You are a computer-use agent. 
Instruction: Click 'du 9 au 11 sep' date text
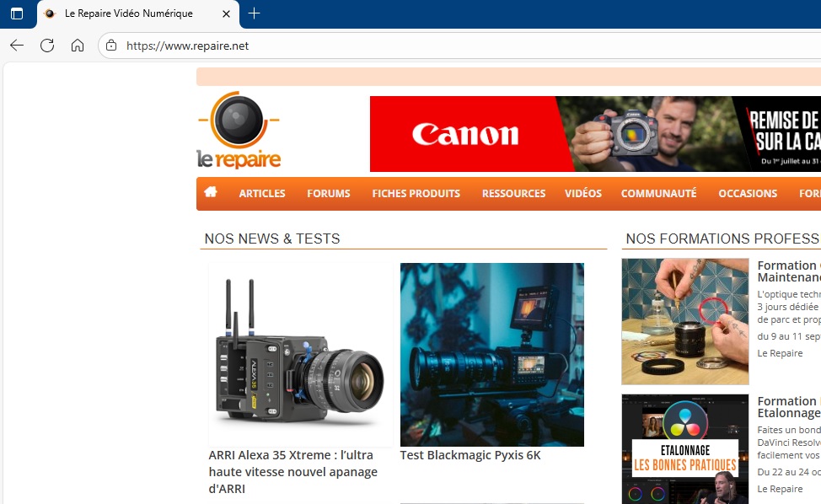coord(788,336)
